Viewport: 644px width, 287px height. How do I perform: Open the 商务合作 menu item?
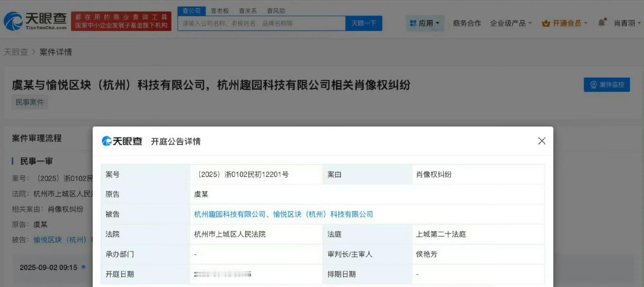[x=467, y=23]
